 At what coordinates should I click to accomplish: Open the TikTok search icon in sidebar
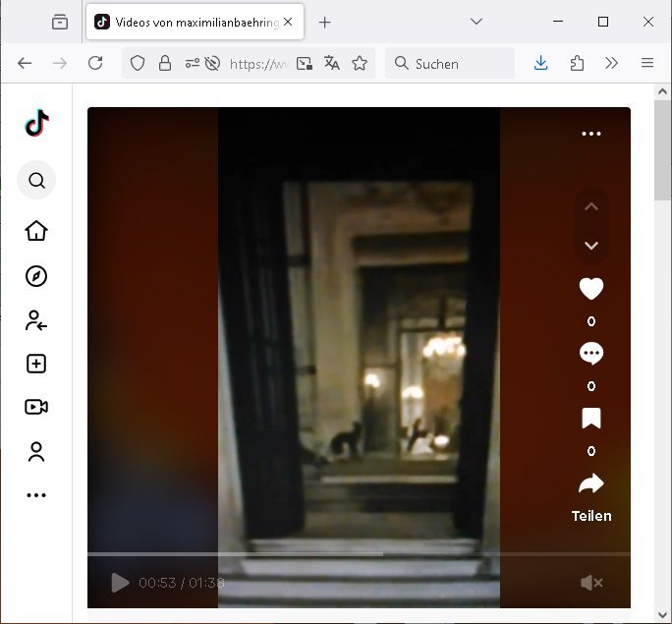tap(36, 180)
